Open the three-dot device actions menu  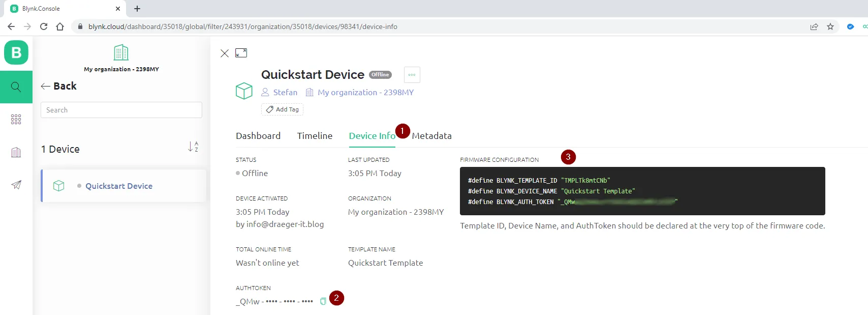click(412, 75)
